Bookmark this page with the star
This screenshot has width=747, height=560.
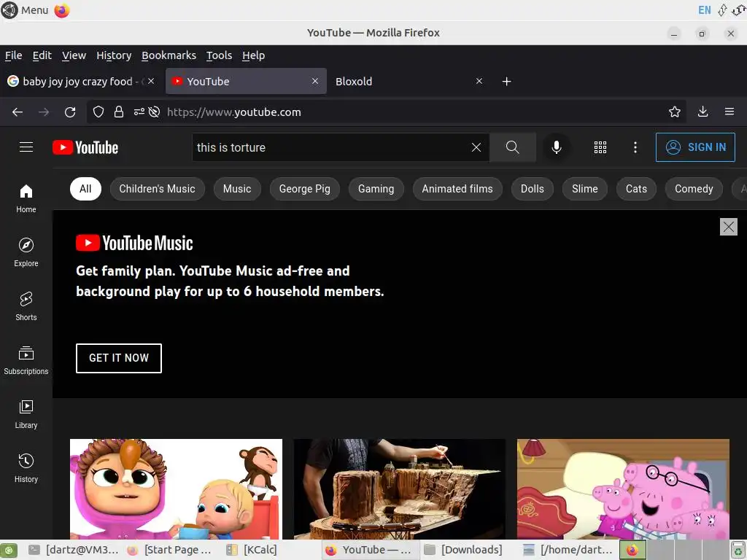[x=675, y=112]
